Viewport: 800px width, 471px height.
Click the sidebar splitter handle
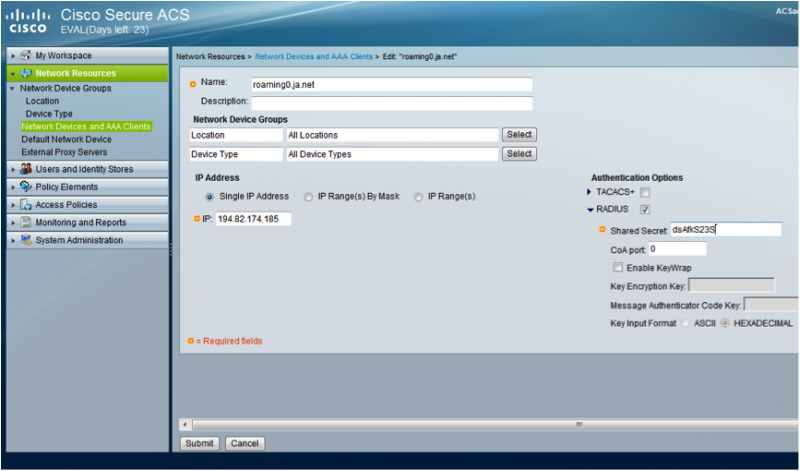pyautogui.click(x=170, y=250)
